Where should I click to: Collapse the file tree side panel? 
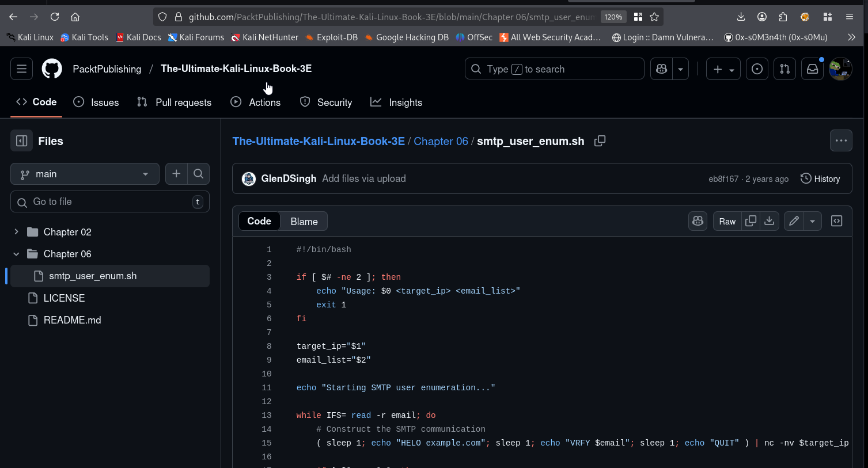tap(22, 141)
